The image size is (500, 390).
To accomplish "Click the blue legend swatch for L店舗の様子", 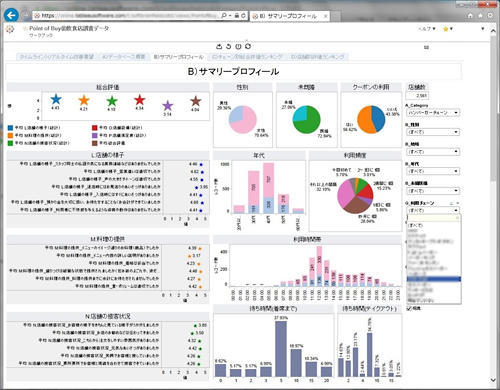I will (11, 128).
